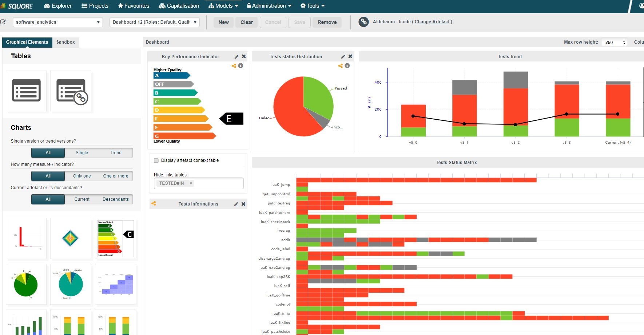
Task: Remove the Tests Informations widget
Action: [x=243, y=204]
